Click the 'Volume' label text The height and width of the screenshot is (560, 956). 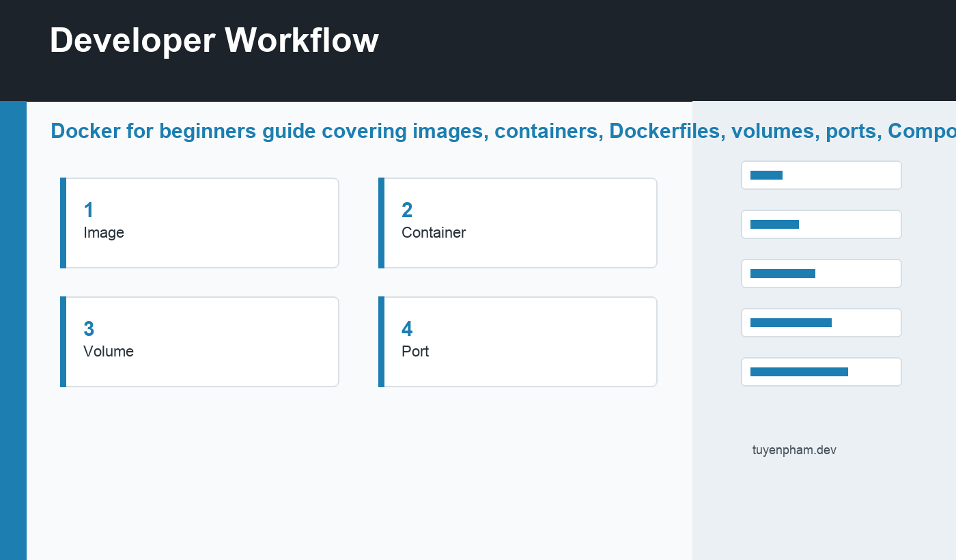[x=109, y=351]
